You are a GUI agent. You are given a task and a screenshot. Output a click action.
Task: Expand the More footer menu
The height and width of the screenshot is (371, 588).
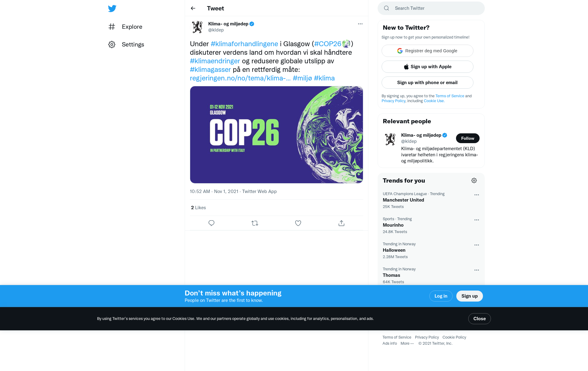407,343
